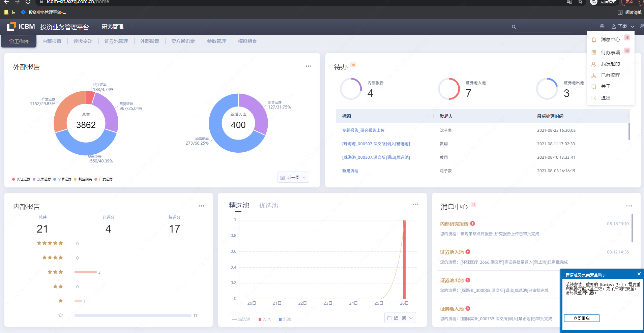Toggle 长江证券 legend in pie chart

[21, 179]
